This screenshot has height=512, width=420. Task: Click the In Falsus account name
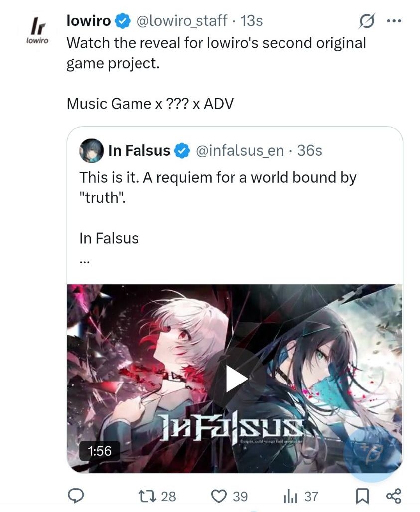click(140, 150)
